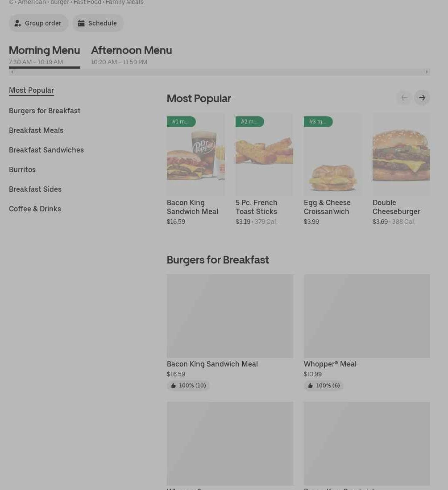Click the next arrow in Most Popular
Image resolution: width=448 pixels, height=490 pixels.
point(422,98)
